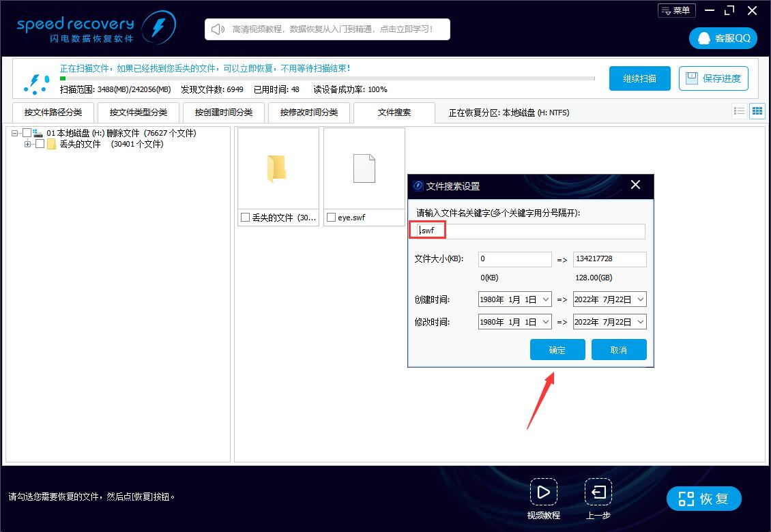This screenshot has width=771, height=532.
Task: Open the 客服QQ support chat
Action: (x=723, y=38)
